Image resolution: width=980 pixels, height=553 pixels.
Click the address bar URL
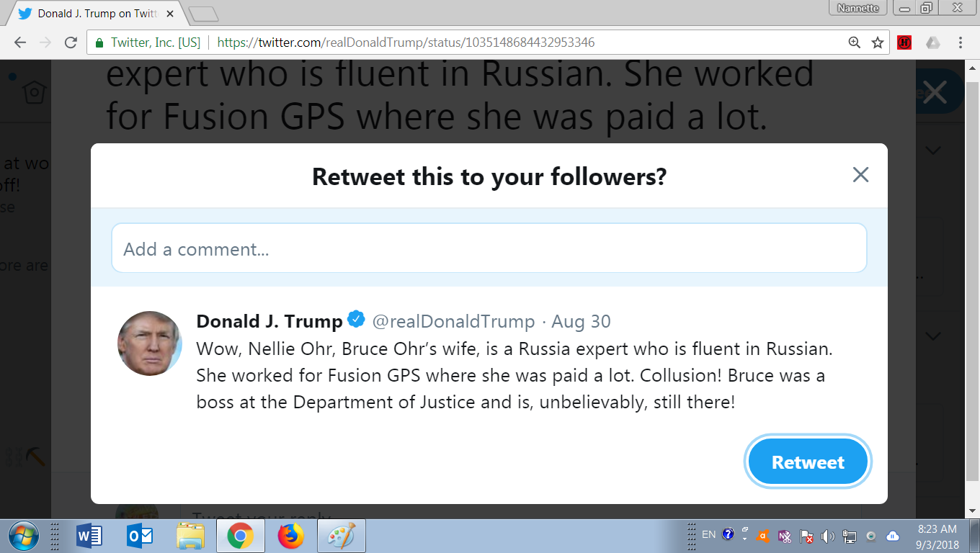[x=406, y=42]
